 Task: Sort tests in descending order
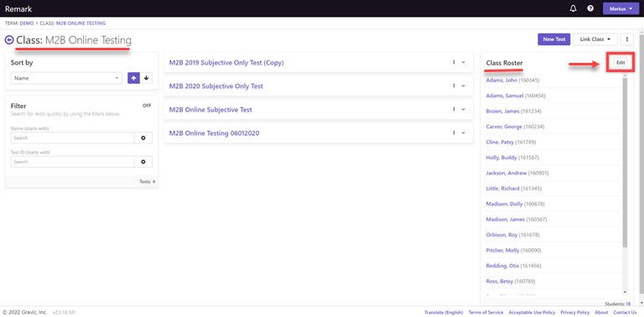point(146,78)
